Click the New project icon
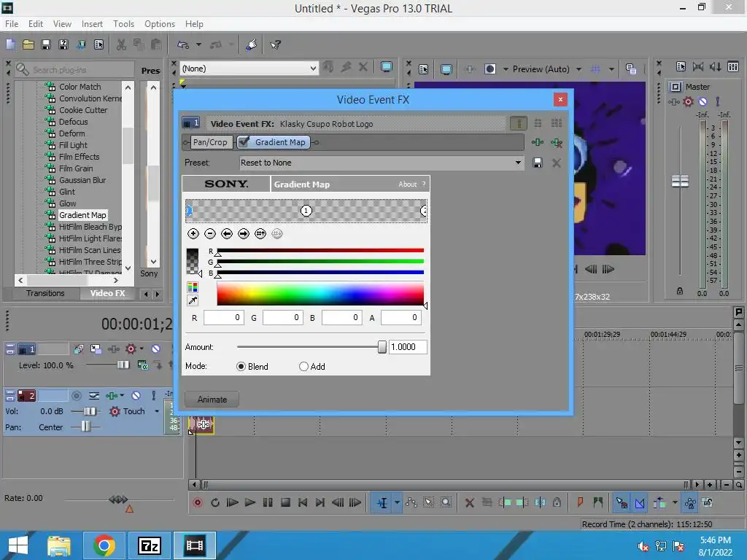The height and width of the screenshot is (560, 747). tap(10, 44)
